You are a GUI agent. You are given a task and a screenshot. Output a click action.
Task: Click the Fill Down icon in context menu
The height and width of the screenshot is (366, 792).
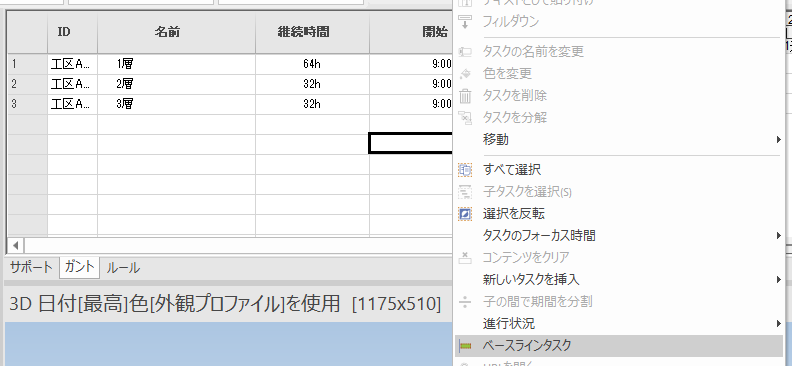[465, 22]
